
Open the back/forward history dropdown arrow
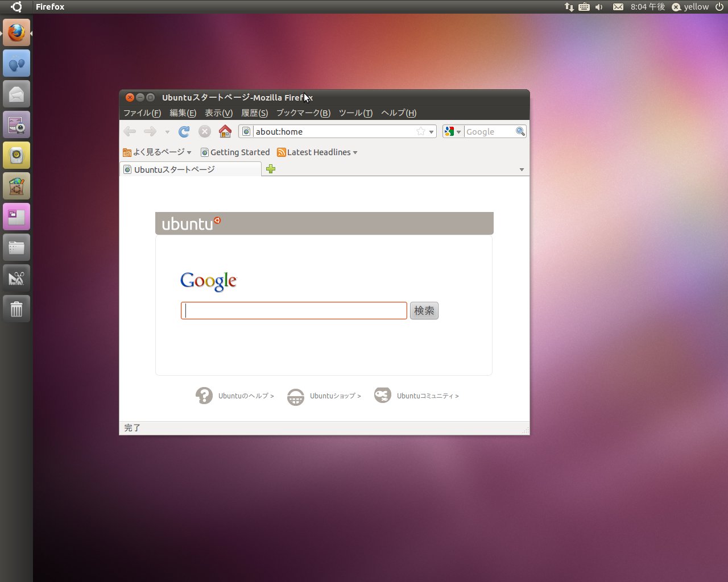(167, 132)
